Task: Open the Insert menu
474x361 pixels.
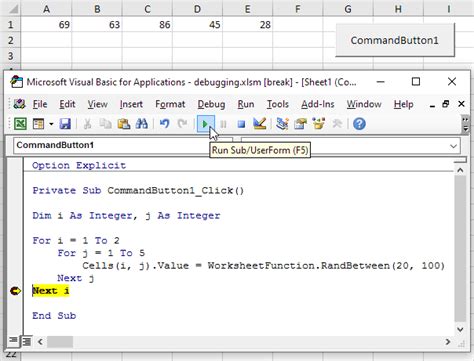Action: tap(131, 104)
